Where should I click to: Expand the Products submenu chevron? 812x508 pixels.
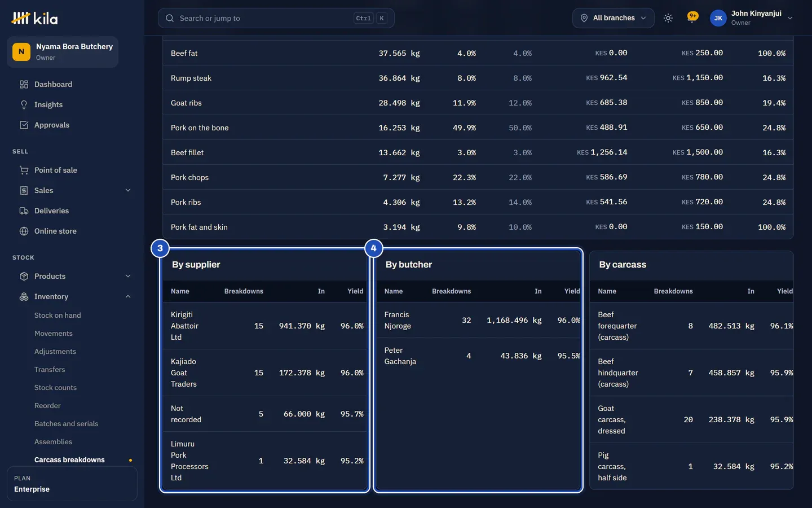(x=128, y=276)
